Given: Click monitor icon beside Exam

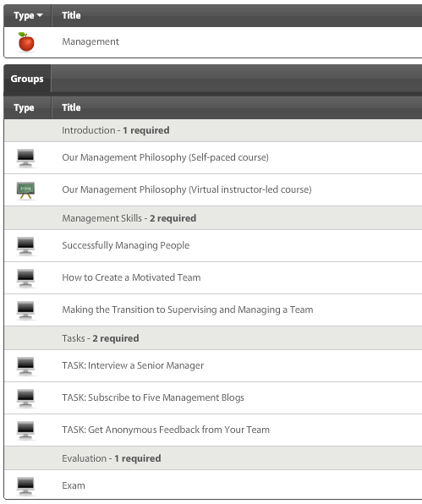Looking at the screenshot, I should [25, 486].
